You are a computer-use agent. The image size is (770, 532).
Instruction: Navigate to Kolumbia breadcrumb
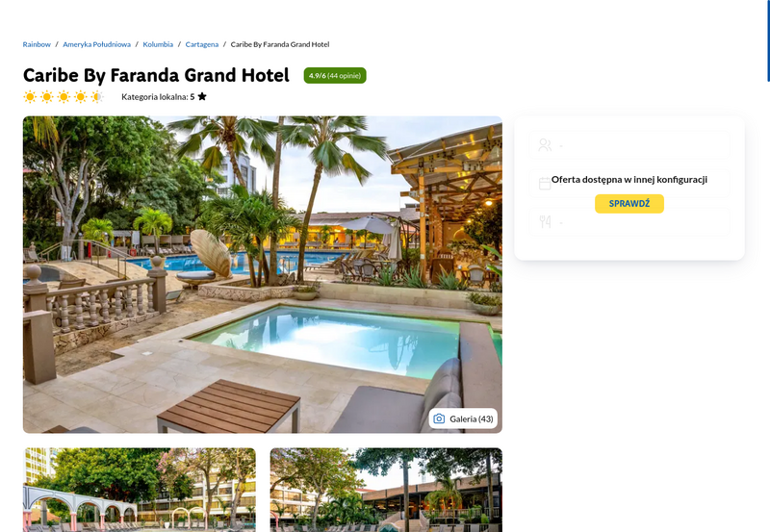pyautogui.click(x=158, y=44)
